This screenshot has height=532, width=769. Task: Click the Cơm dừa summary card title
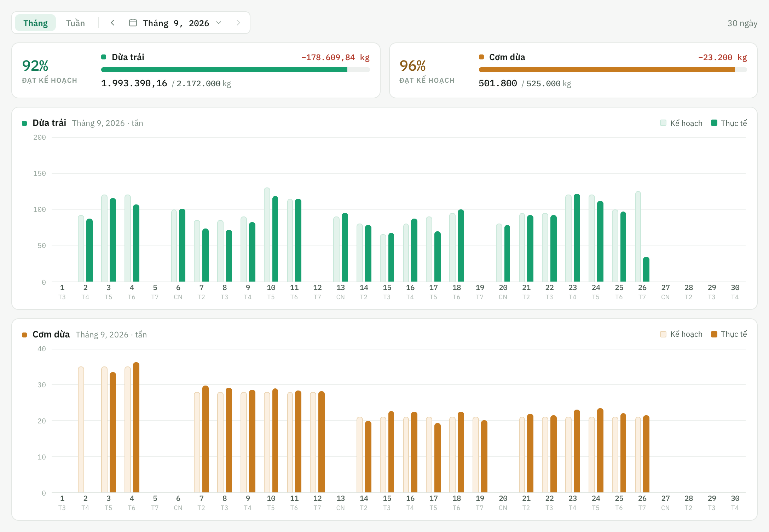pos(507,57)
